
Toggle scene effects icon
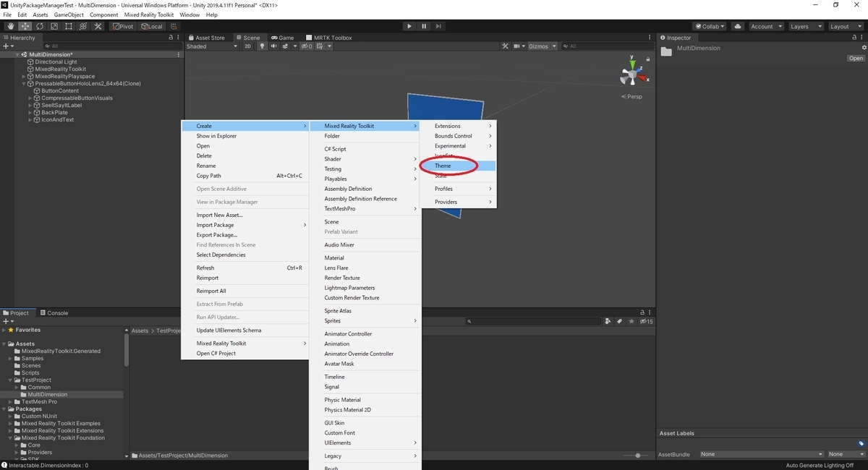286,46
